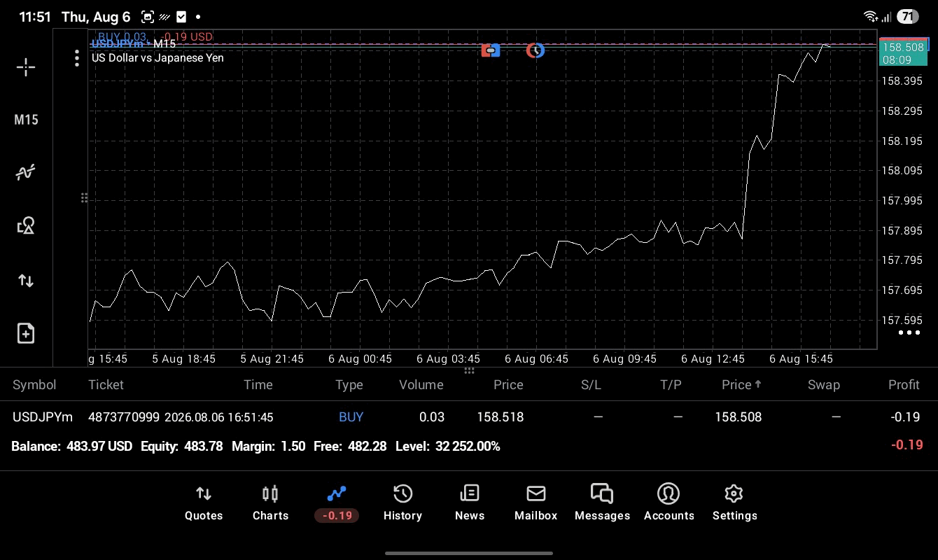The image size is (938, 560).
Task: Open the News tab
Action: pos(470,503)
